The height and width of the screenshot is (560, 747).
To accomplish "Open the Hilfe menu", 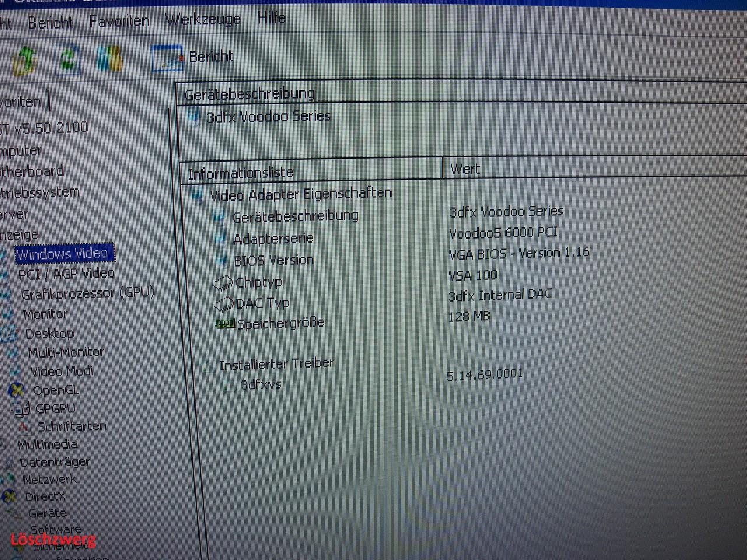I will pos(271,18).
